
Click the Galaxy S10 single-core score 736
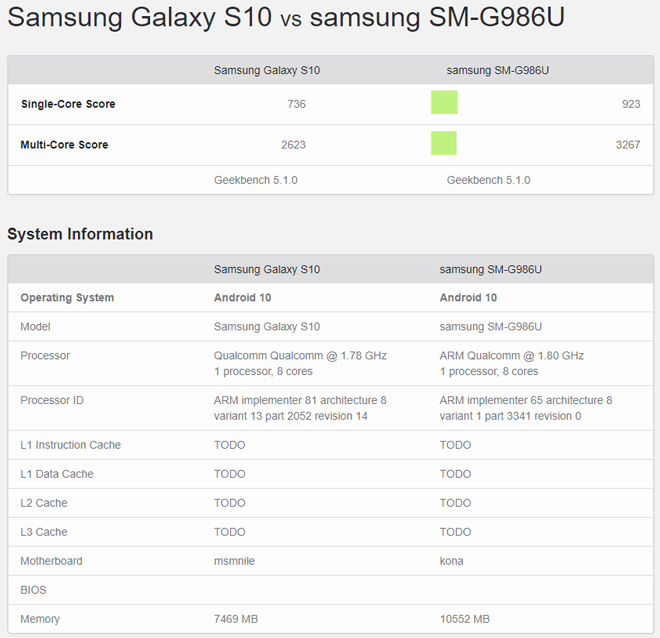point(296,104)
